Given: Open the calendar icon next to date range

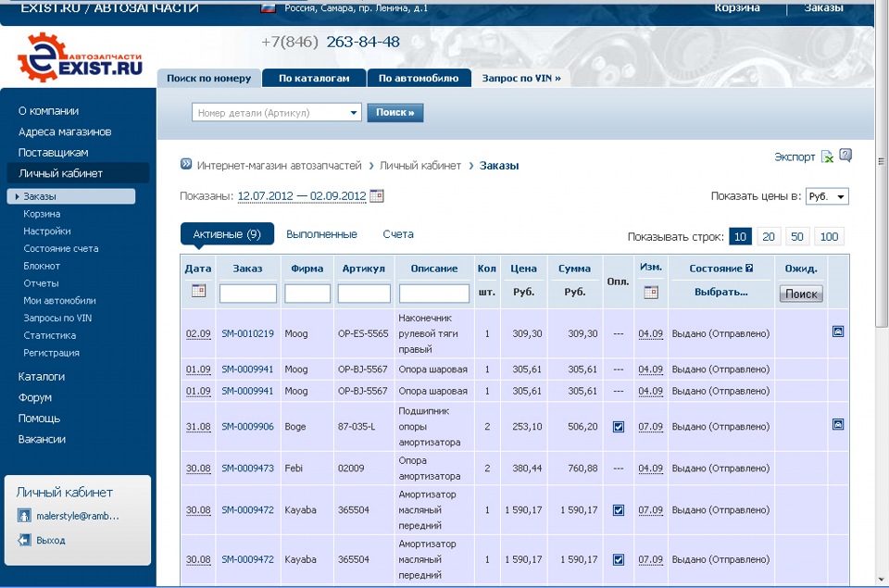Looking at the screenshot, I should (377, 196).
